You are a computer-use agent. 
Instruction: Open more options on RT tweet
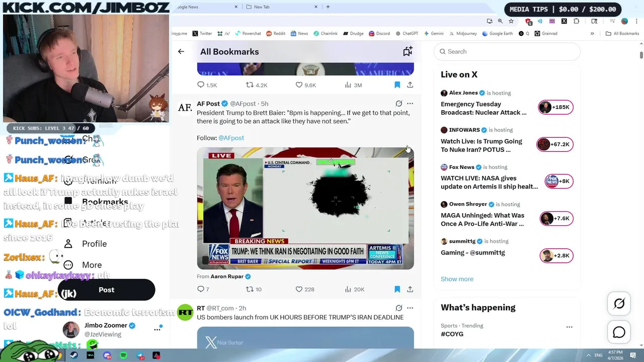[410, 308]
